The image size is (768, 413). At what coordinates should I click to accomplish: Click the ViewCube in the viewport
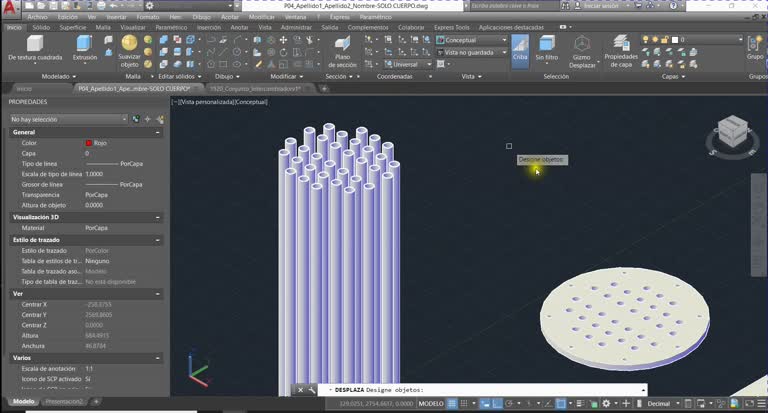pyautogui.click(x=732, y=131)
